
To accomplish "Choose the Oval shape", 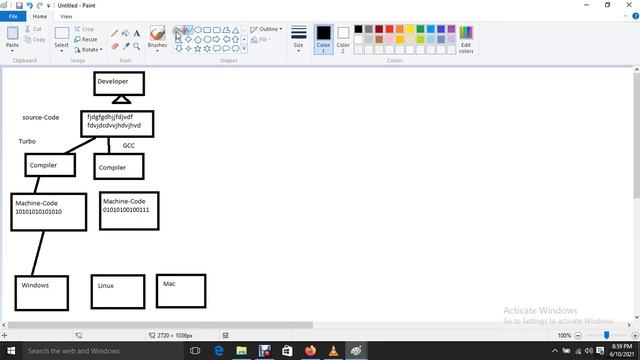I will click(198, 30).
